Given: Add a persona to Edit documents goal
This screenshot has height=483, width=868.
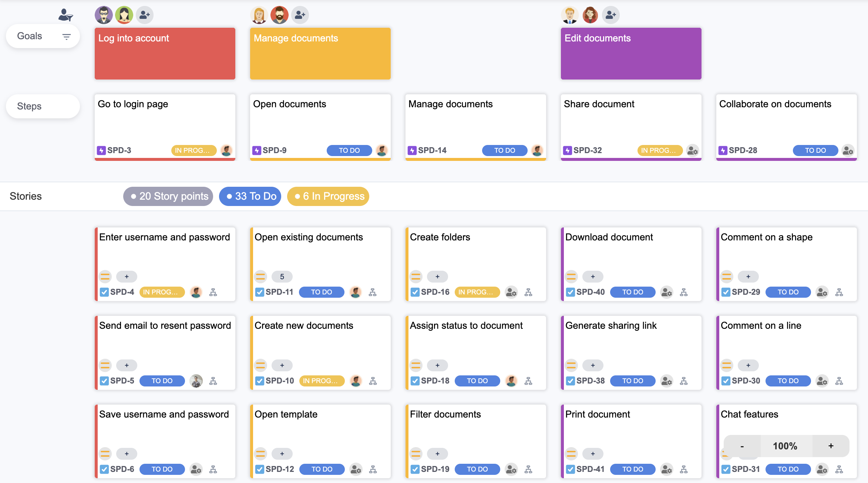Looking at the screenshot, I should (611, 15).
